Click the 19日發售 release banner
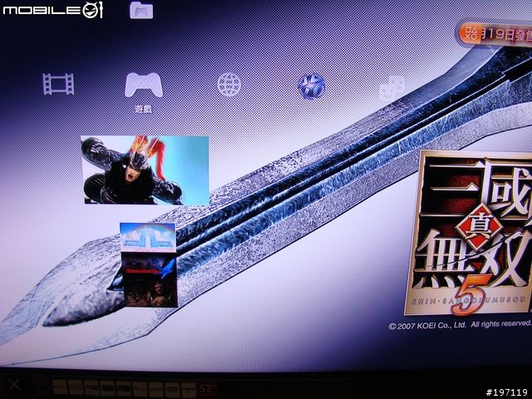 tap(495, 34)
